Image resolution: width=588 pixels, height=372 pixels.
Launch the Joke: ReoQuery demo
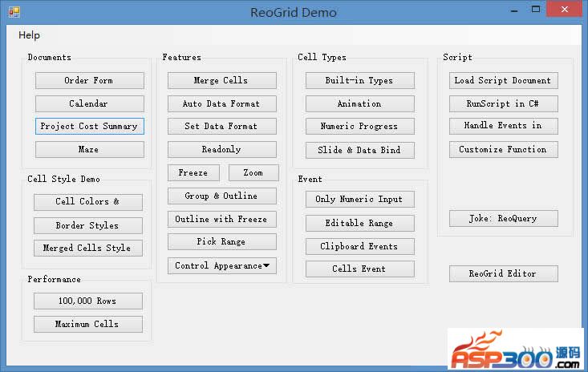(504, 218)
